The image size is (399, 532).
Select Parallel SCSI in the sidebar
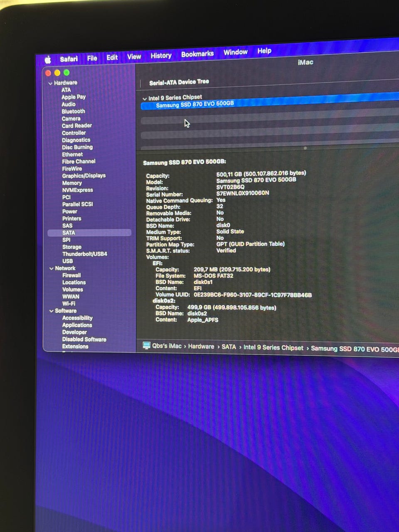click(78, 204)
